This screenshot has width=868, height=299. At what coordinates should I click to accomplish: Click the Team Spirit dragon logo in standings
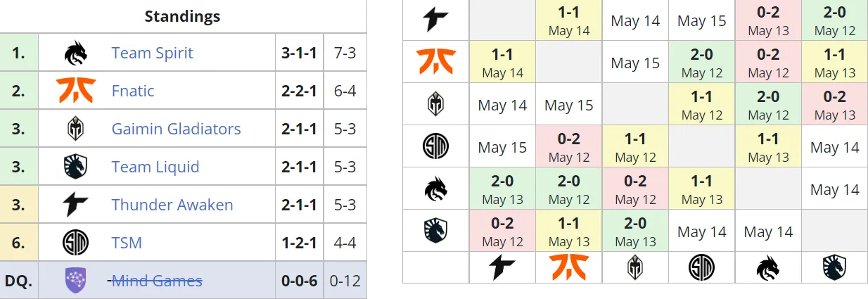[x=75, y=53]
